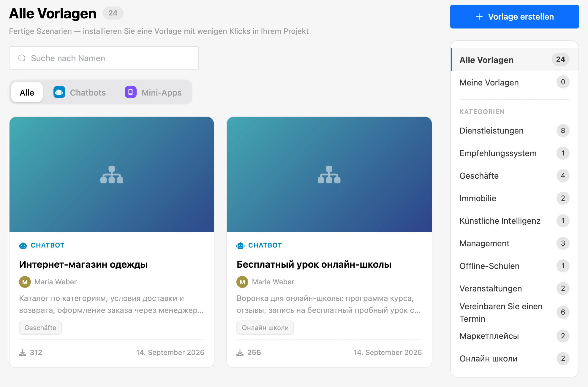This screenshot has height=387, width=588.
Task: Click the Онлайн школи tag on second card
Action: click(265, 328)
